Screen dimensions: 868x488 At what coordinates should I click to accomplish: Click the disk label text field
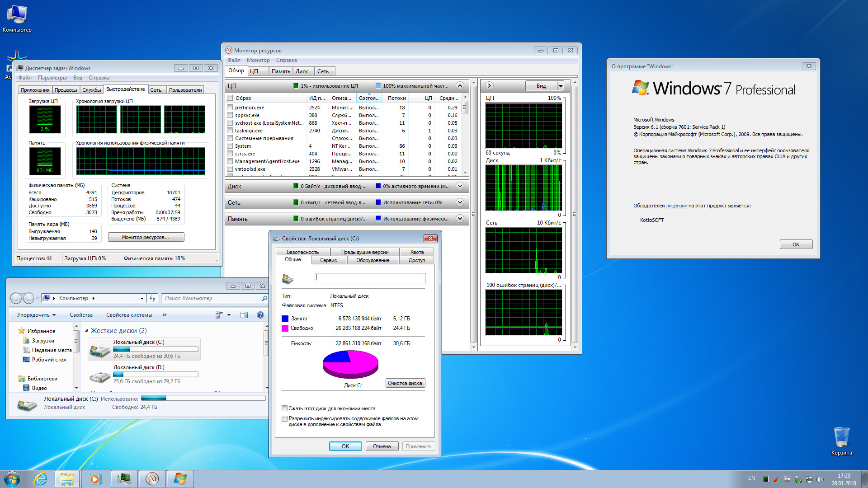370,278
